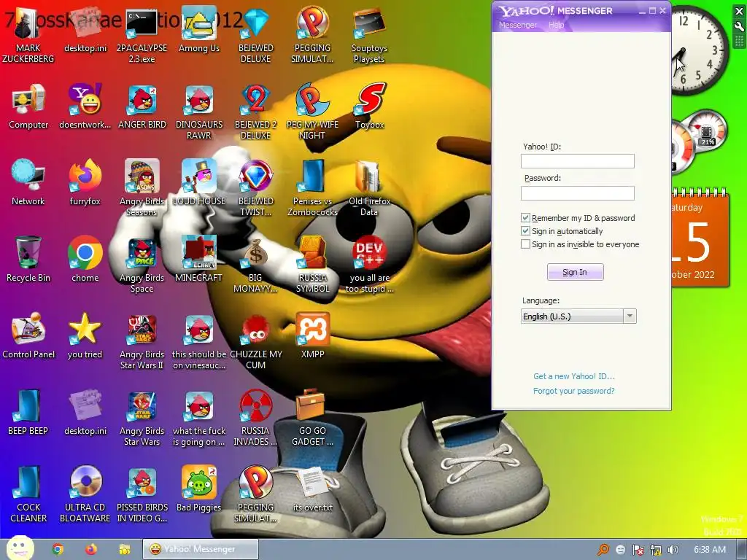Viewport: 747px width, 560px height.
Task: Select the BEJEWED DELUXE desktop shortcut
Action: point(256,34)
